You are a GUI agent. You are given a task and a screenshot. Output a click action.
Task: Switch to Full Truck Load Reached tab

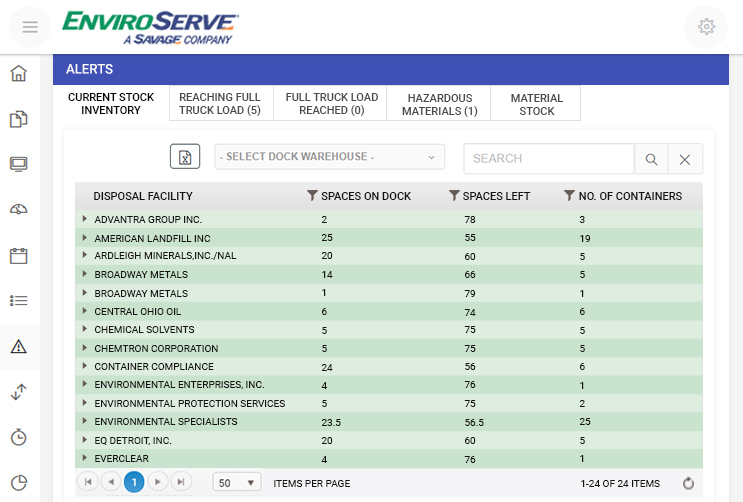pyautogui.click(x=330, y=103)
